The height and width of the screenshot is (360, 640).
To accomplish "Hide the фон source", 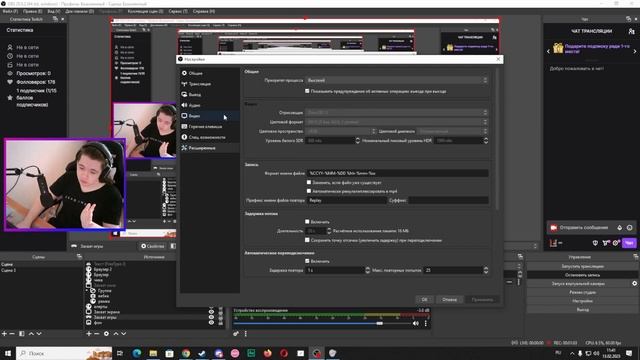I will 211,322.
